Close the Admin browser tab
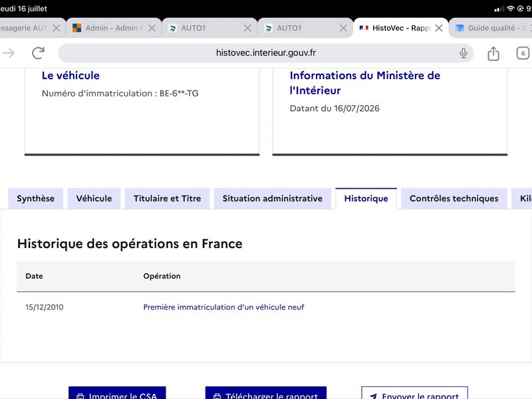Image resolution: width=532 pixels, height=399 pixels. pos(152,28)
